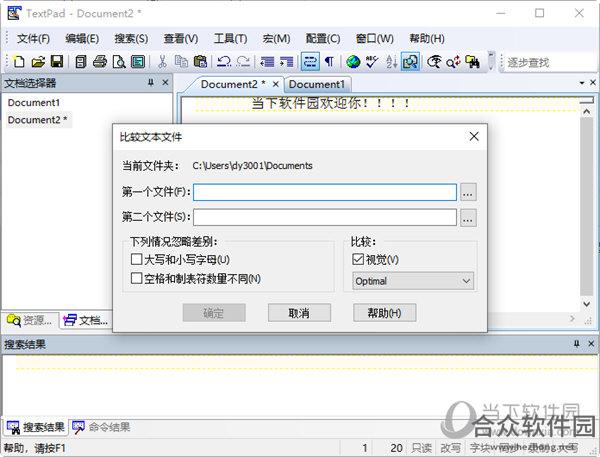Viewport: 600px width, 457px height.
Task: Switch to the 文档 panel tab
Action: [x=86, y=320]
